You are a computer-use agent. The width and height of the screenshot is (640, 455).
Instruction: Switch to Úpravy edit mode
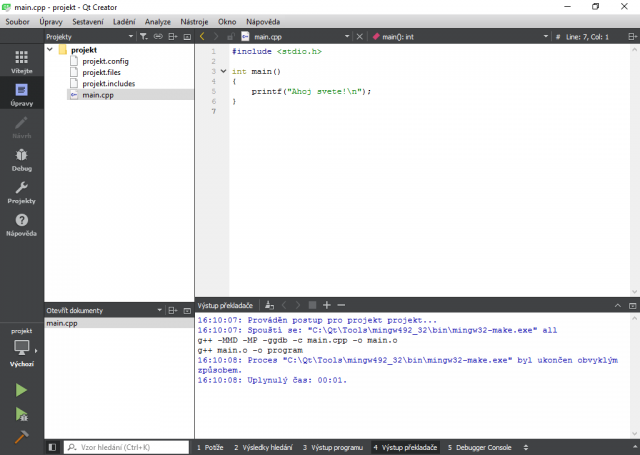pyautogui.click(x=22, y=94)
